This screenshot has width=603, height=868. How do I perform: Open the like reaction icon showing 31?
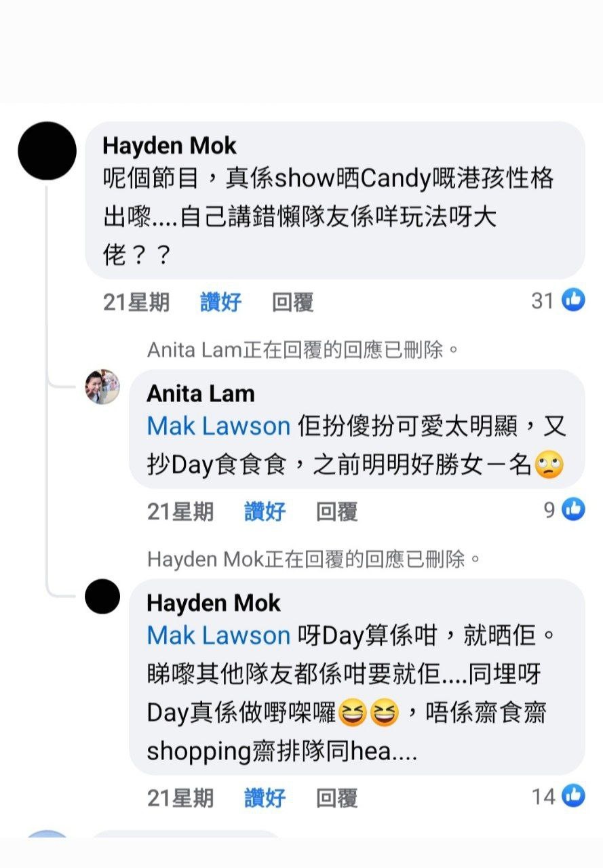[x=573, y=300]
